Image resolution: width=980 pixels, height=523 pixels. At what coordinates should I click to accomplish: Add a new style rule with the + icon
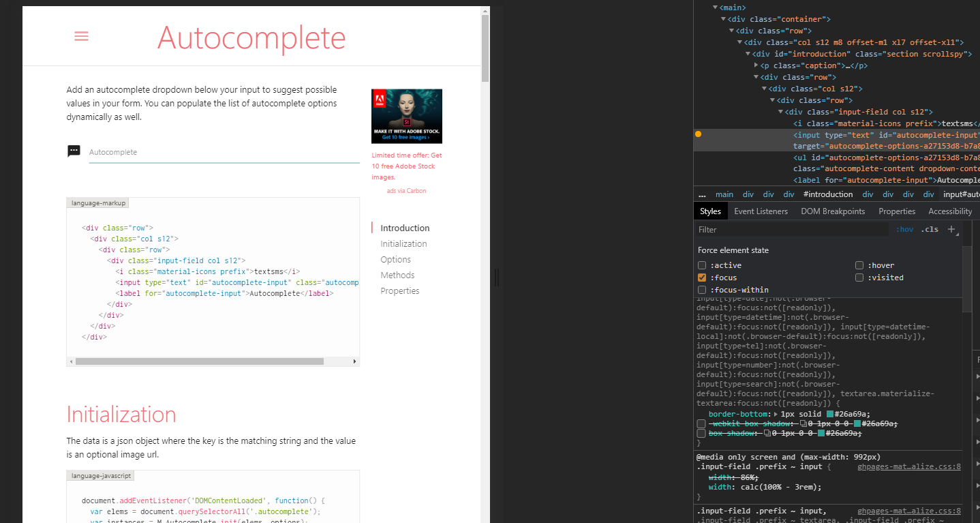pos(951,230)
